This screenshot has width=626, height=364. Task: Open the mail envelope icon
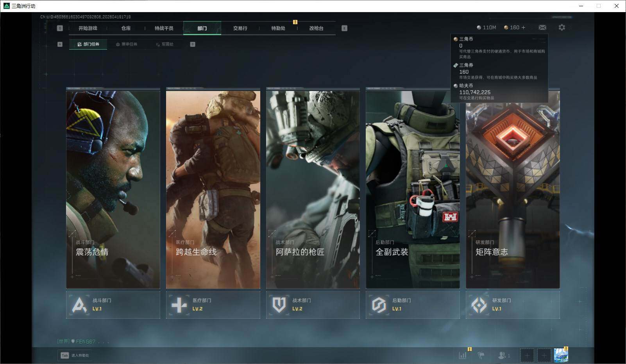pyautogui.click(x=542, y=27)
